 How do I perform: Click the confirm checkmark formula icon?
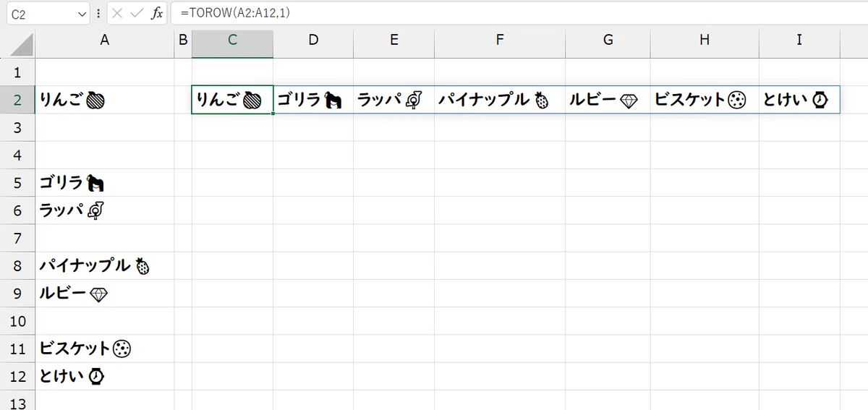[x=137, y=14]
